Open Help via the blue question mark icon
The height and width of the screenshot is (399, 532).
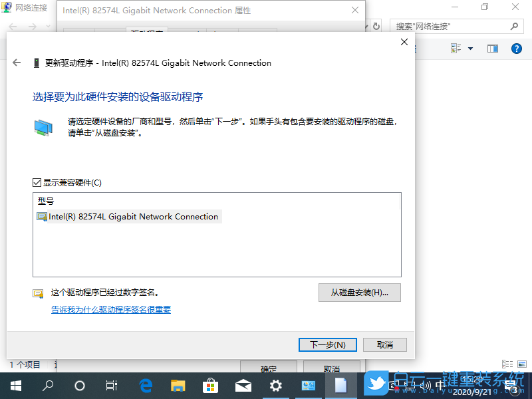pos(517,49)
